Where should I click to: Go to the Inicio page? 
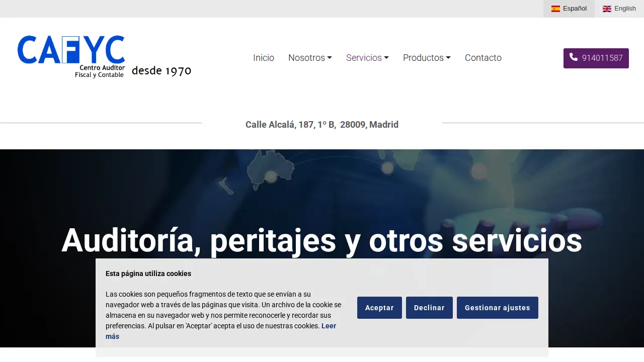point(264,58)
